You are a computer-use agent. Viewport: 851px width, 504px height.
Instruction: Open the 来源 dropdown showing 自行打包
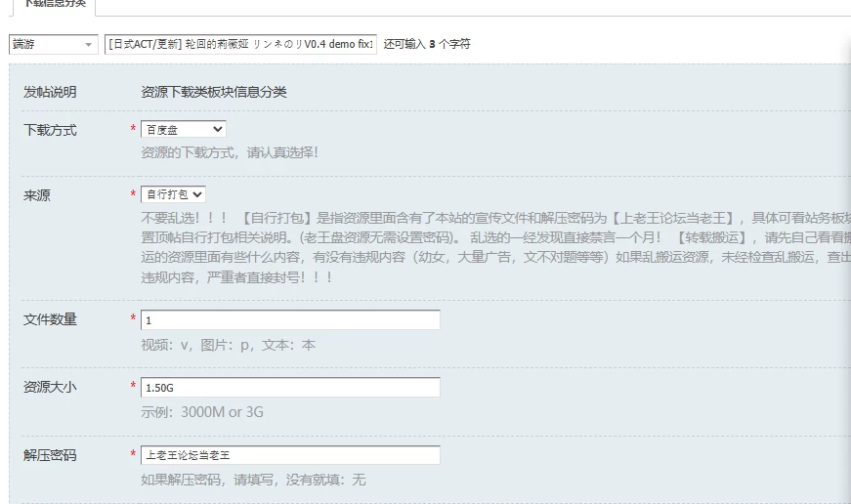(173, 194)
